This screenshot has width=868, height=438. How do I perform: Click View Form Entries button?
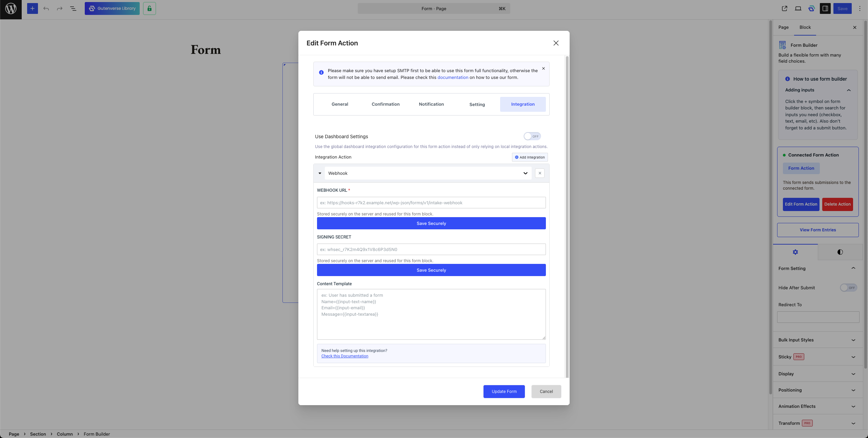coord(818,230)
